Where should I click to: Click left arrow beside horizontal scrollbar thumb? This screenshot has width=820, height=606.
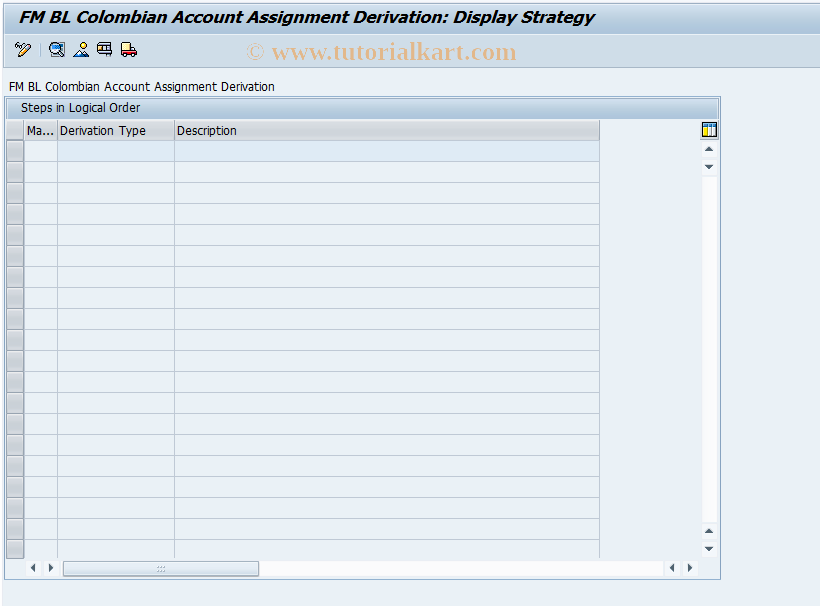coord(33,568)
